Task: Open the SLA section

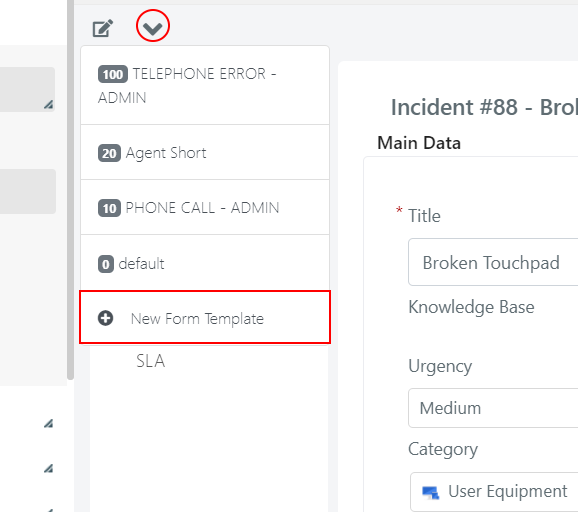Action: click(150, 361)
